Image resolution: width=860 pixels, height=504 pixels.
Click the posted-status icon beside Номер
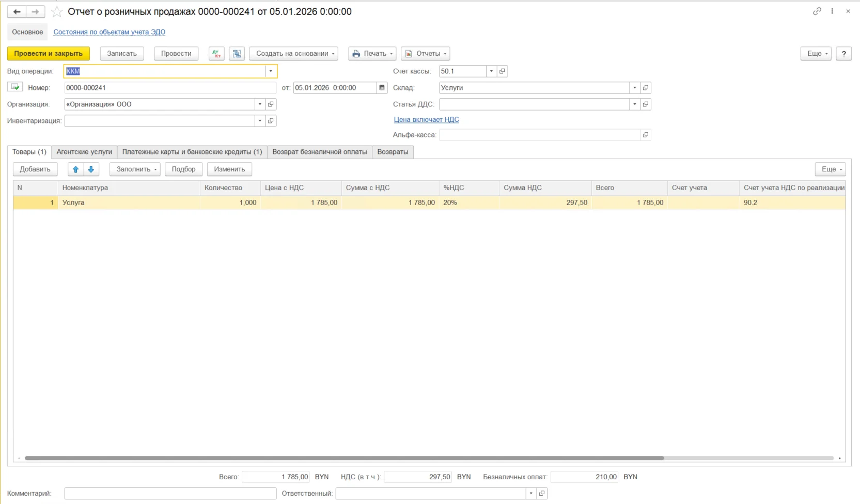pyautogui.click(x=15, y=87)
